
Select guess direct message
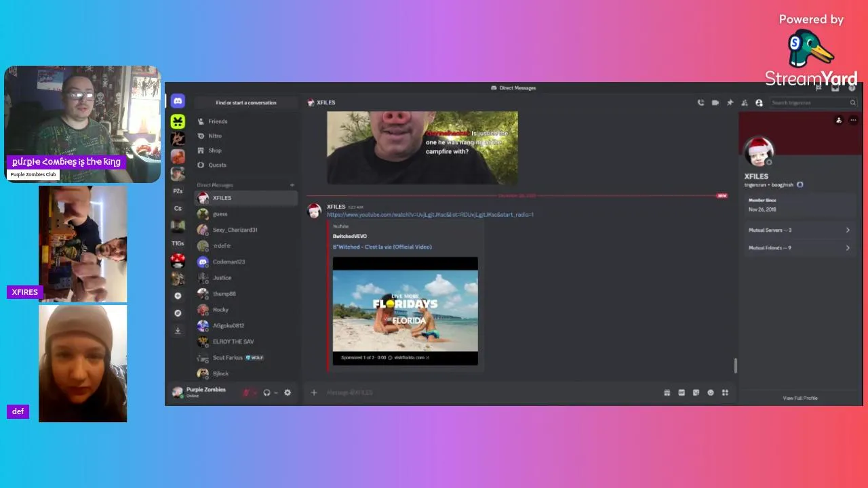[245, 214]
